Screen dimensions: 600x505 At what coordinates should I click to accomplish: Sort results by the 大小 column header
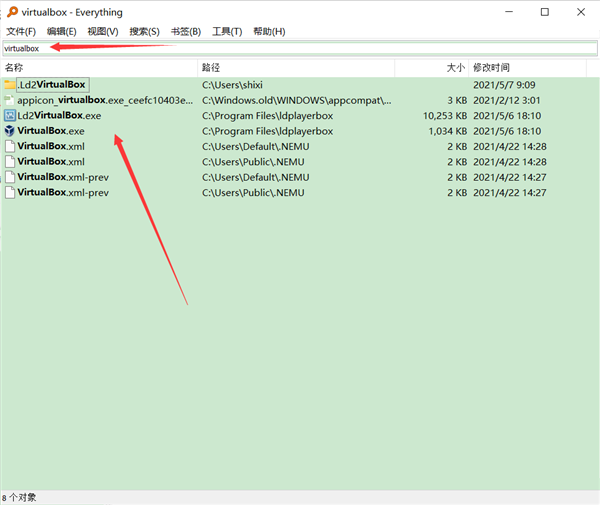tap(432, 67)
